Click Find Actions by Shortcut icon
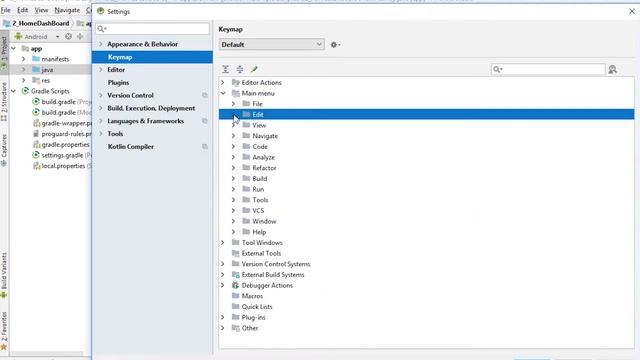This screenshot has width=640, height=360. (612, 70)
